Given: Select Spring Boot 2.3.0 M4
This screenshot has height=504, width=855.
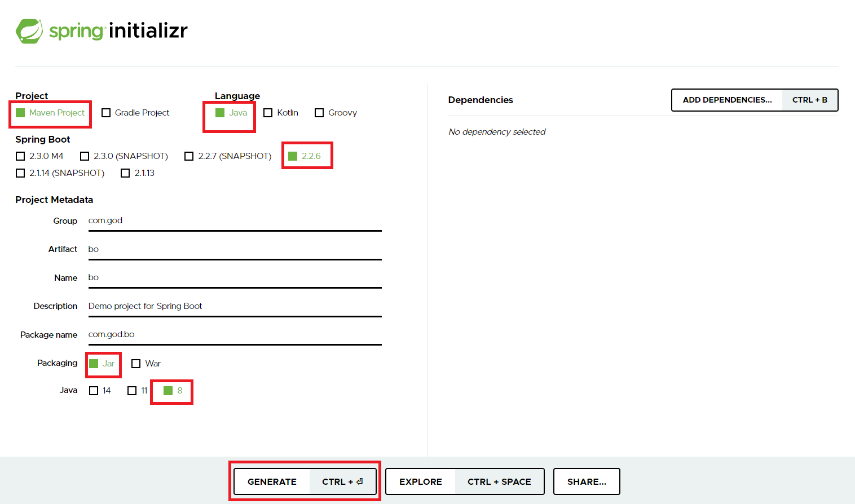Looking at the screenshot, I should [x=39, y=156].
